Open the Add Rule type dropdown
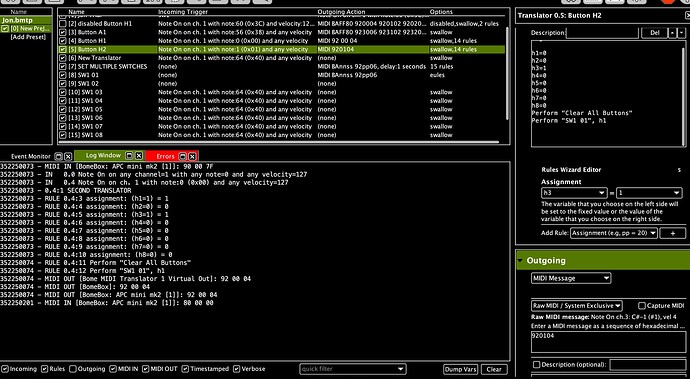Screen dimensions: 690x379 click(614, 233)
